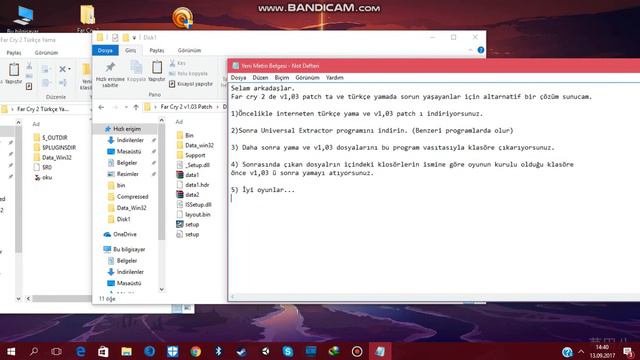Select OneDrive in navigation pane
Screen dimensions: 640x360
click(x=124, y=234)
